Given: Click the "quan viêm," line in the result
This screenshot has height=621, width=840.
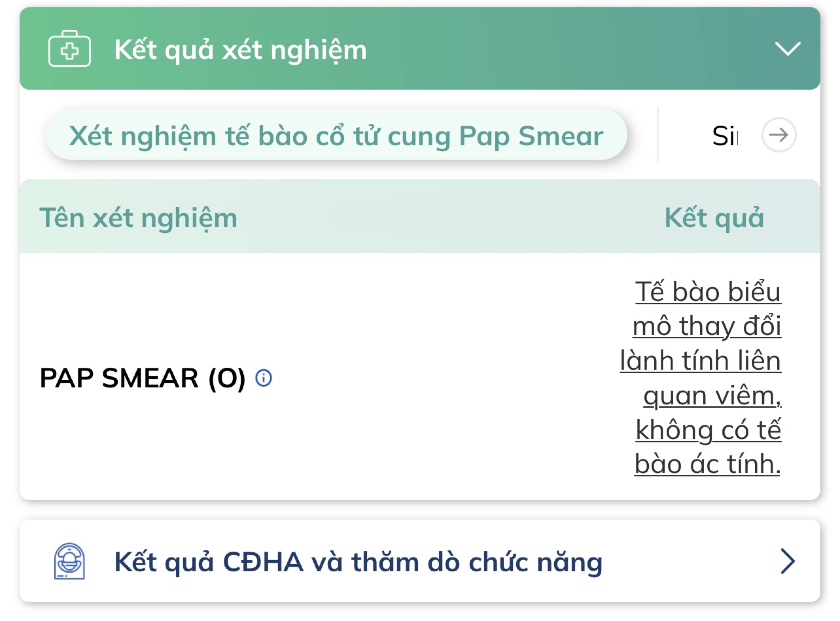Looking at the screenshot, I should tap(712, 396).
